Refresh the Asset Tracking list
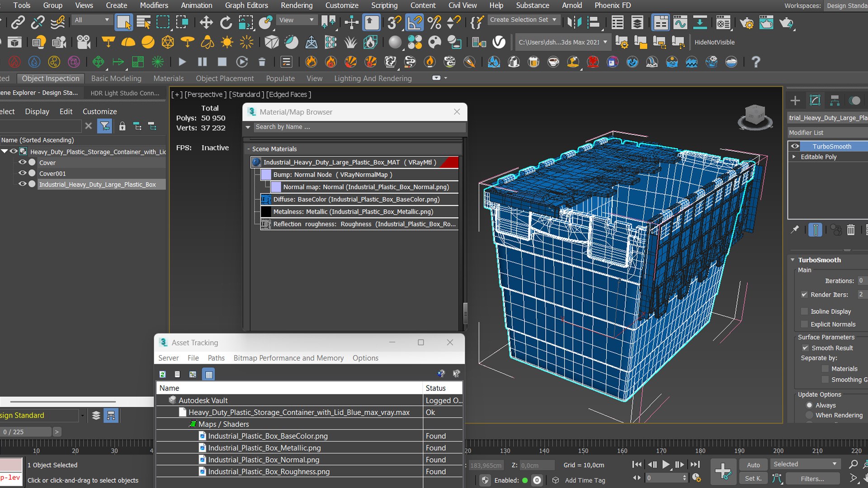868x488 pixels. 163,374
